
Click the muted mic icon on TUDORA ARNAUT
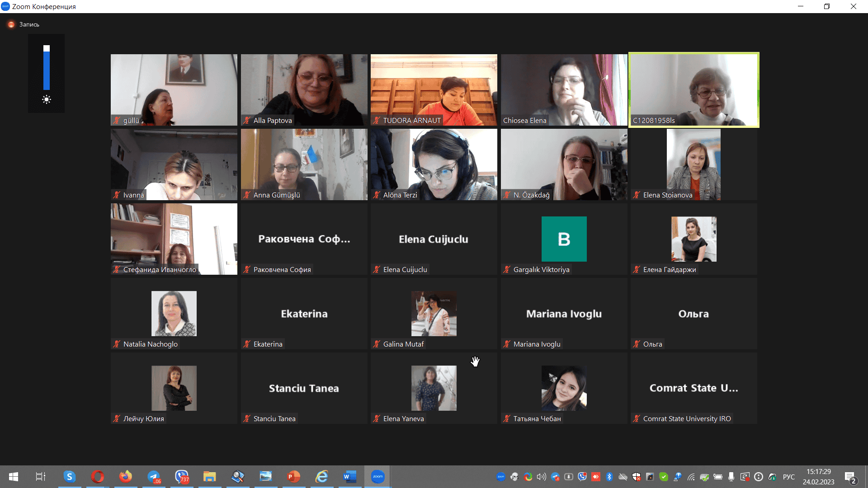[377, 121]
